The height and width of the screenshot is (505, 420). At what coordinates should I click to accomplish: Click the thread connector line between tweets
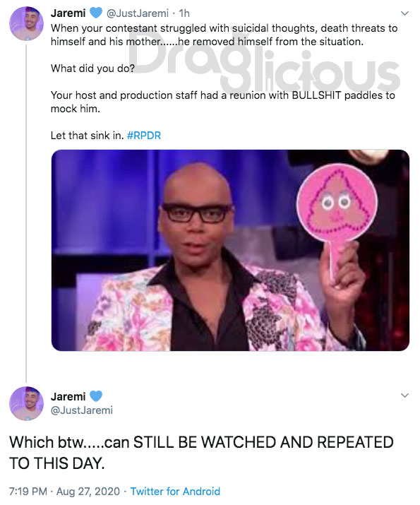(x=26, y=214)
